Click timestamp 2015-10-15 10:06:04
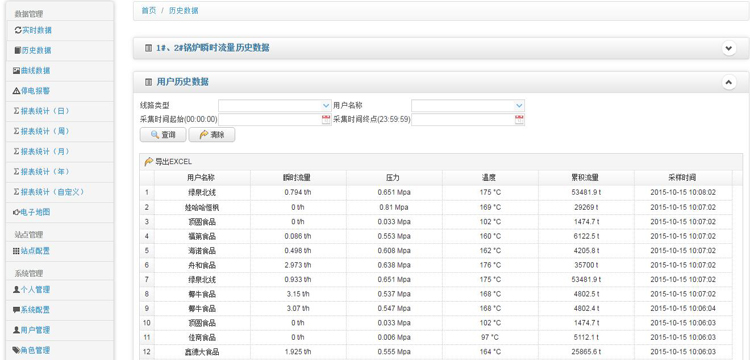This screenshot has width=750, height=360. tap(683, 308)
